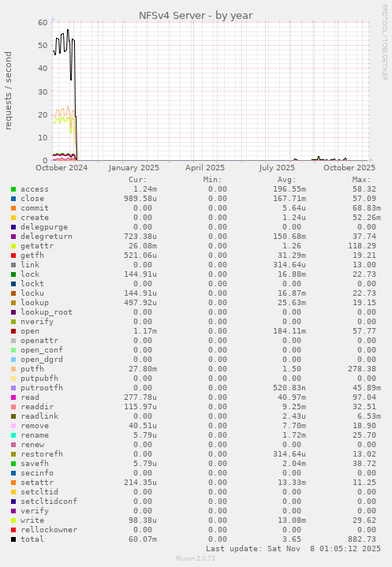Click the 'lookup_root' legend label
The image size is (392, 567).
pos(47,312)
